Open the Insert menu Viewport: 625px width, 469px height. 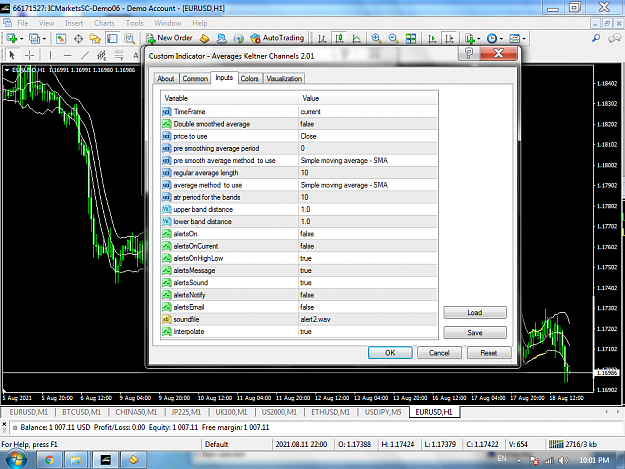pos(74,23)
